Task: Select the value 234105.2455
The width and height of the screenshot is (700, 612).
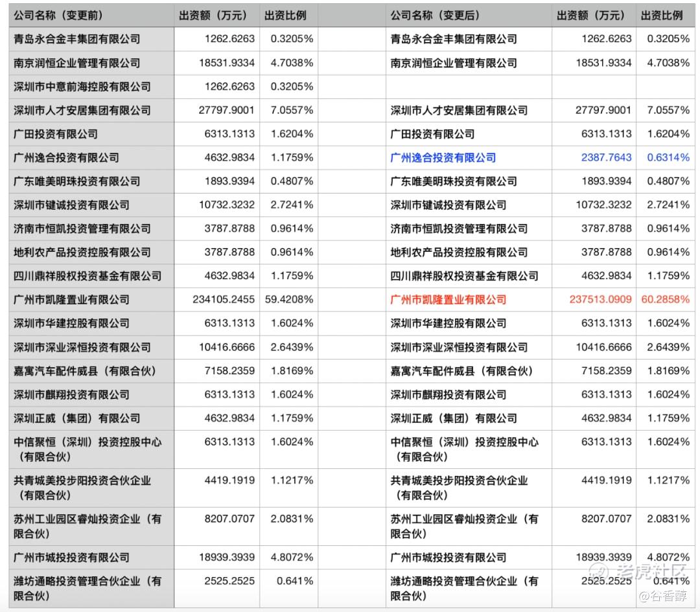Action: click(224, 299)
